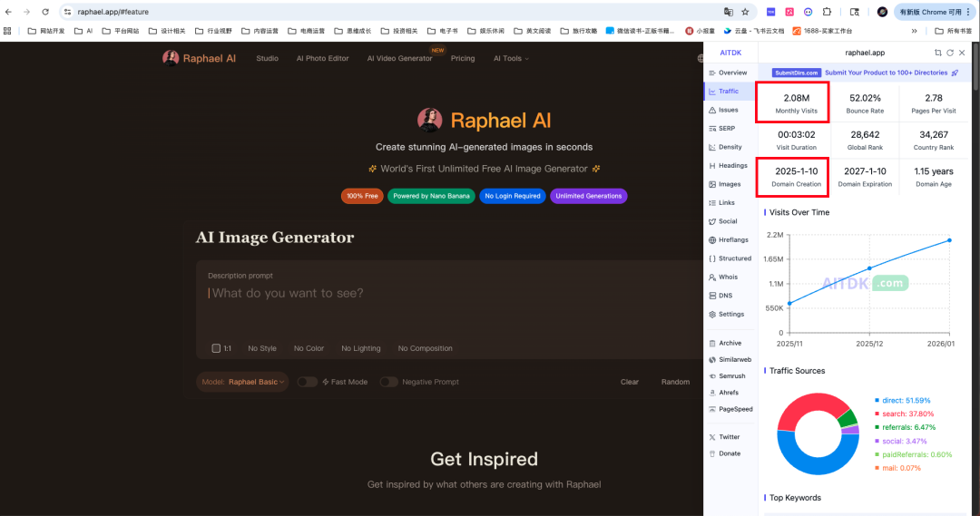Screen dimensions: 980x516
Task: Open the No Style selector
Action: pyautogui.click(x=262, y=348)
